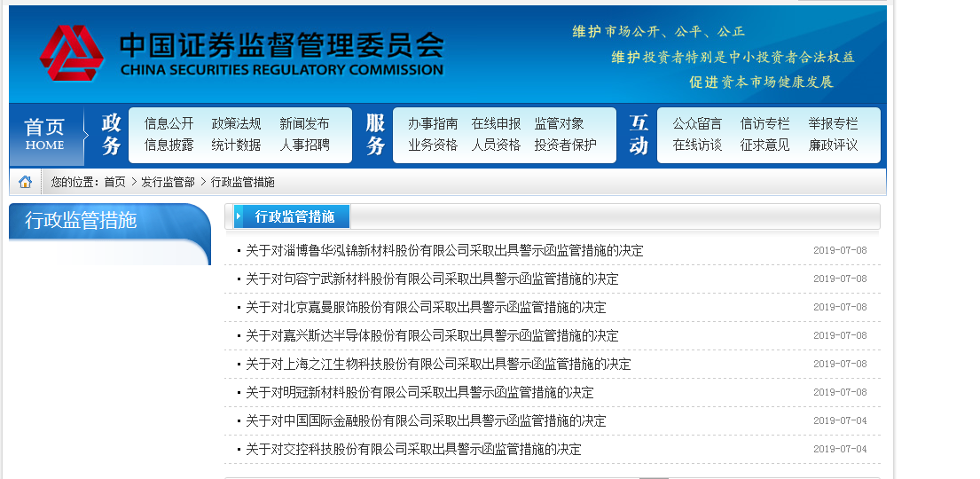The width and height of the screenshot is (980, 479).
Task: Click the 行政监管措施 left sidebar heading
Action: click(x=81, y=221)
